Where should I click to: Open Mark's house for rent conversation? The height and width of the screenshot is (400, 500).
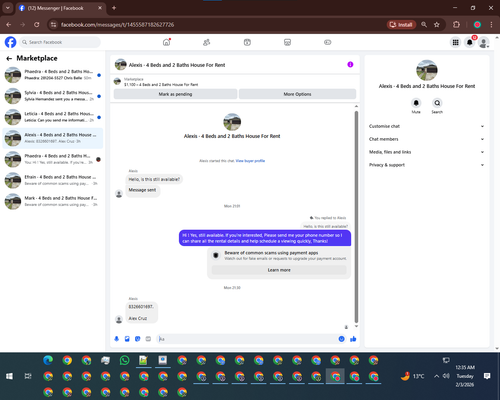click(53, 201)
